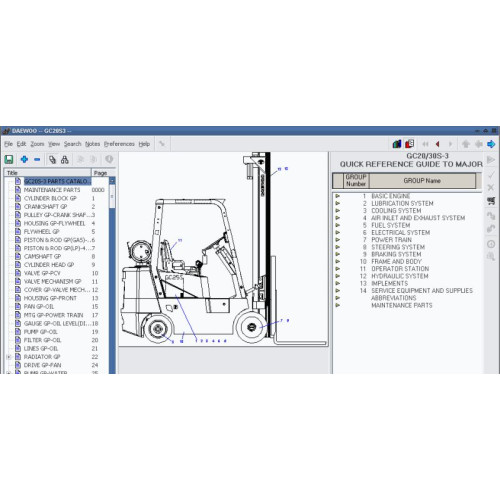Expand group 1 BASIC ENGINE arrow
Screen dimensions: 500x500
338,196
